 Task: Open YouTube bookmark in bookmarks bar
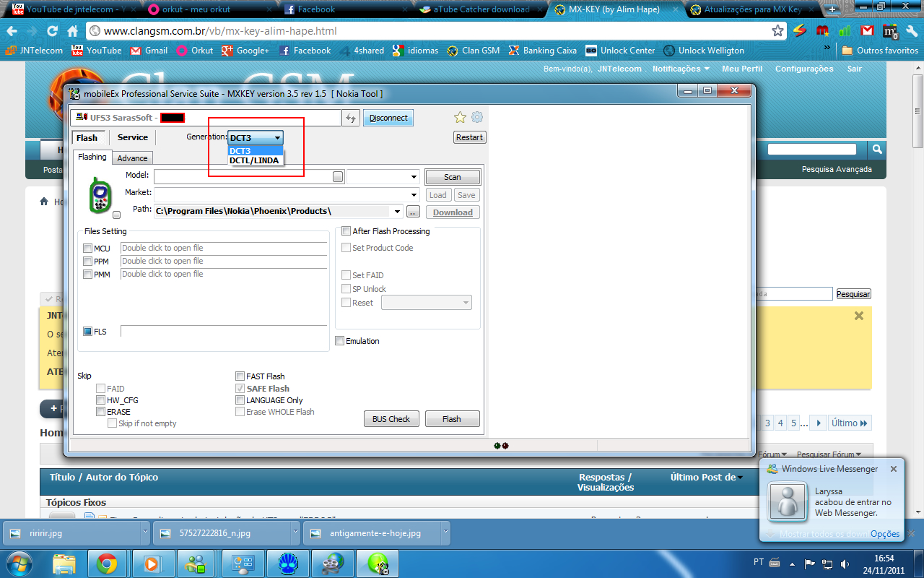pyautogui.click(x=97, y=51)
